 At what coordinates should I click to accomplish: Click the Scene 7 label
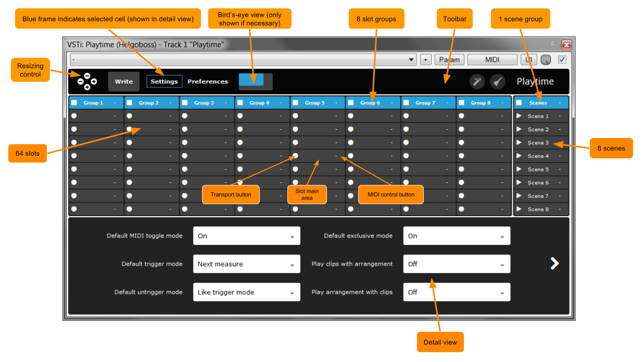coord(538,196)
